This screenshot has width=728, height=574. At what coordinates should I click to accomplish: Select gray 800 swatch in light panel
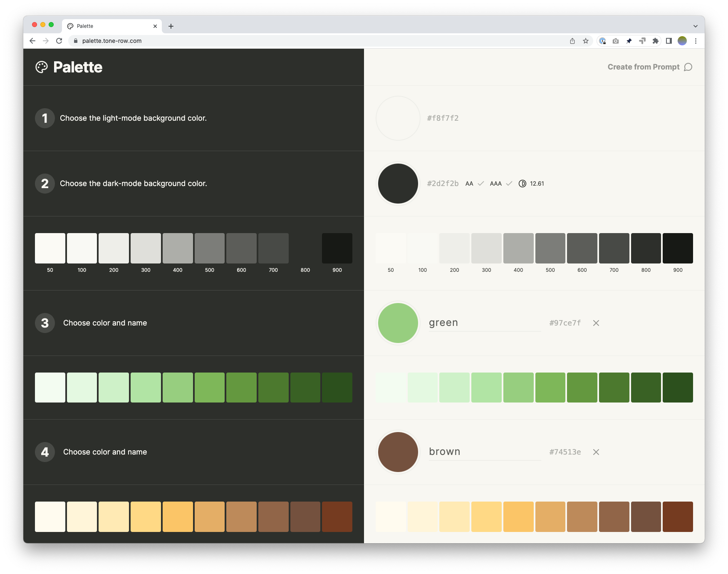coord(646,248)
